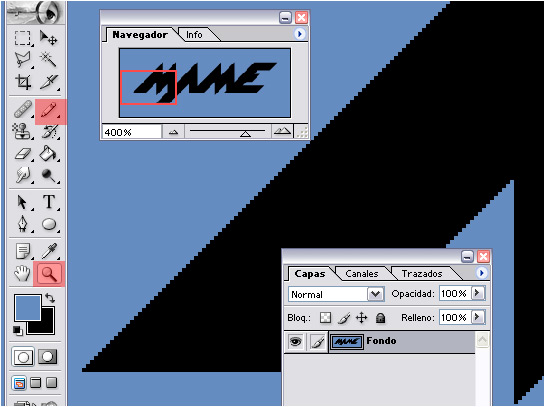Open the Capas panel options menu
545x407 pixels.
(x=481, y=273)
